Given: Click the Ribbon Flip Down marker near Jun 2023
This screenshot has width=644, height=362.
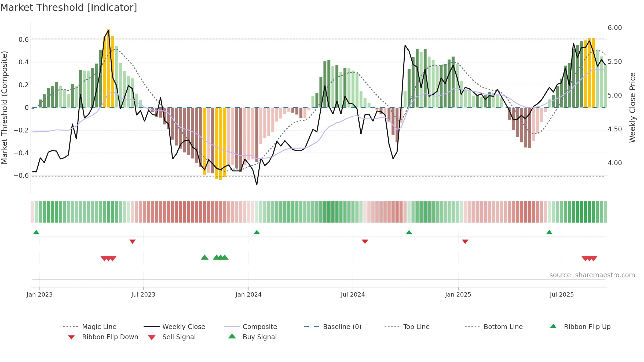Looking at the screenshot, I should pyautogui.click(x=133, y=242).
